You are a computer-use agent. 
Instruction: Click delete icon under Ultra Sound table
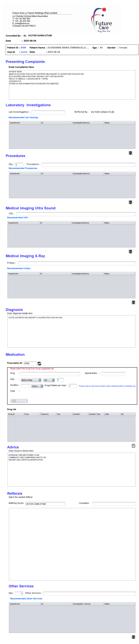[x=130, y=251]
